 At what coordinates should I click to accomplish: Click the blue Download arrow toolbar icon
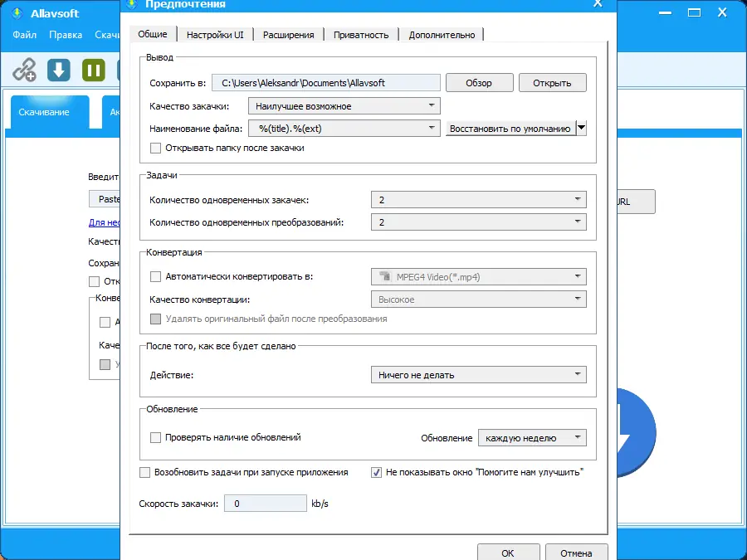pyautogui.click(x=58, y=71)
